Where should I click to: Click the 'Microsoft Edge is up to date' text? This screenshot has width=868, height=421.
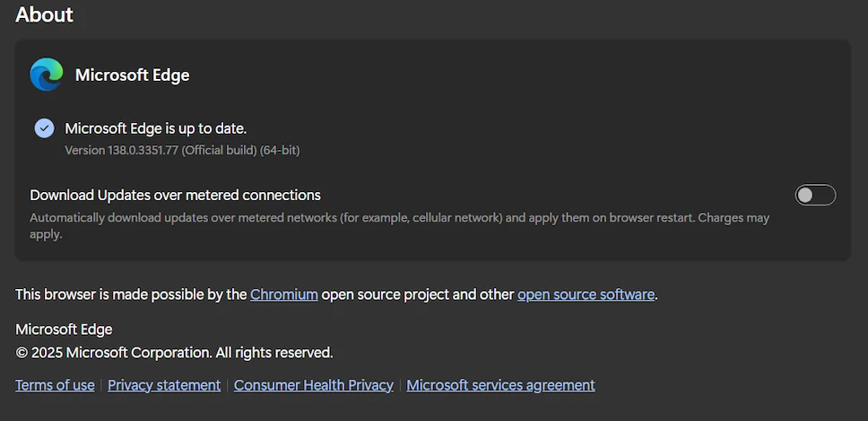(155, 128)
